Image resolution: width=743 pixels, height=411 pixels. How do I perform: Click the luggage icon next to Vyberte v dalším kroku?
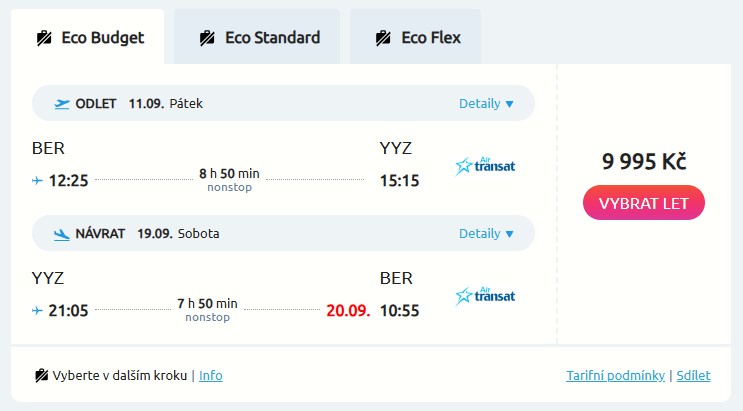click(x=42, y=376)
